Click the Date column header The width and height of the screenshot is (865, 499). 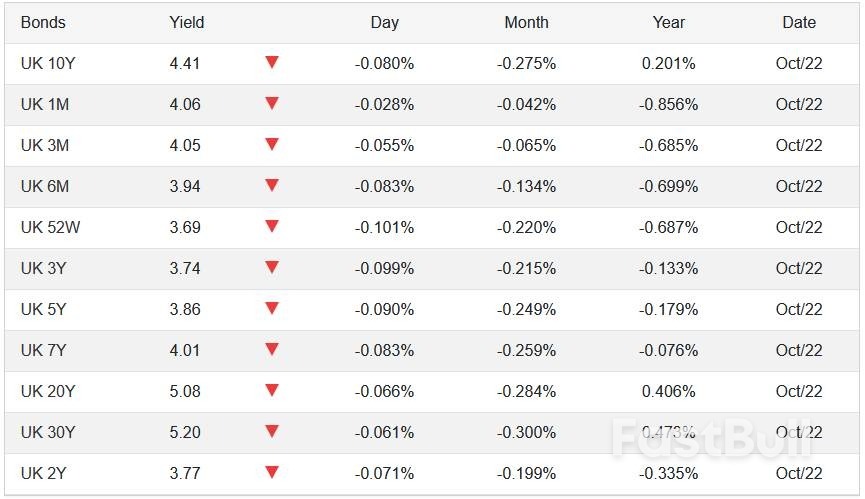799,22
